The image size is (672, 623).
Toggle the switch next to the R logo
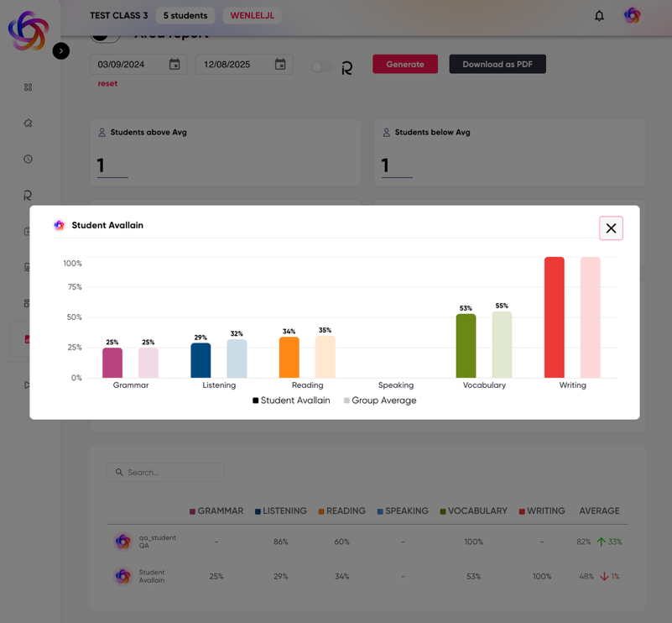322,67
